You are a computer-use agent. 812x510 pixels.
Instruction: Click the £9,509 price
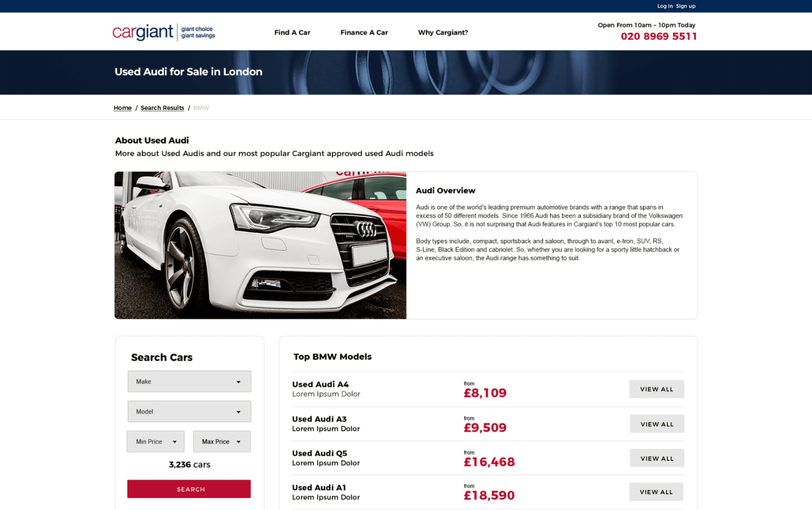point(485,427)
